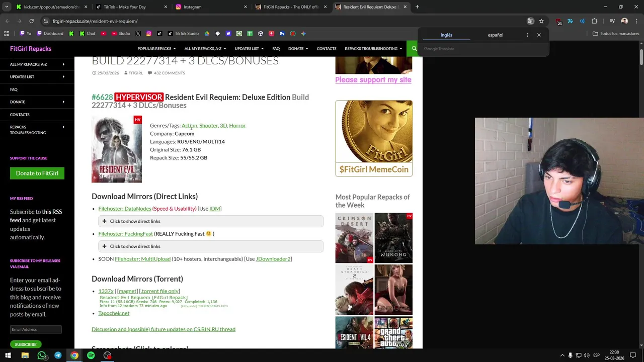644x362 pixels.
Task: Select español in translate popup
Action: (x=496, y=35)
